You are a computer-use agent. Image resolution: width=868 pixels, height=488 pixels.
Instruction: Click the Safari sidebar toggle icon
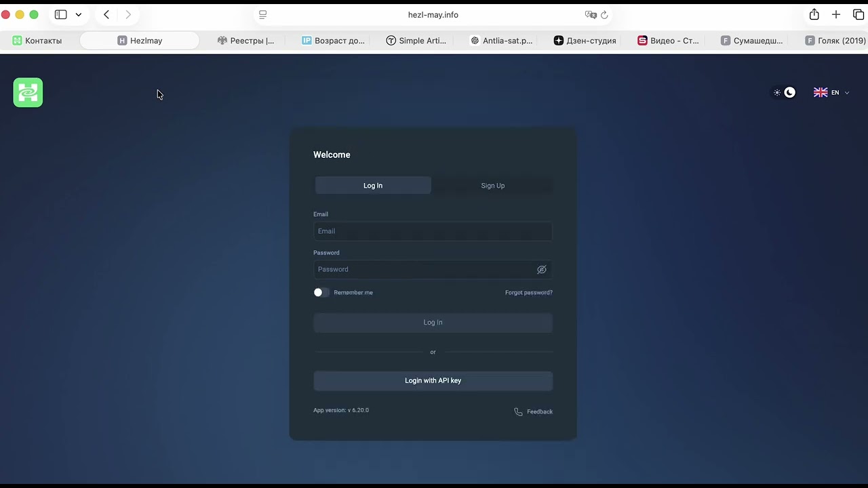(x=61, y=15)
